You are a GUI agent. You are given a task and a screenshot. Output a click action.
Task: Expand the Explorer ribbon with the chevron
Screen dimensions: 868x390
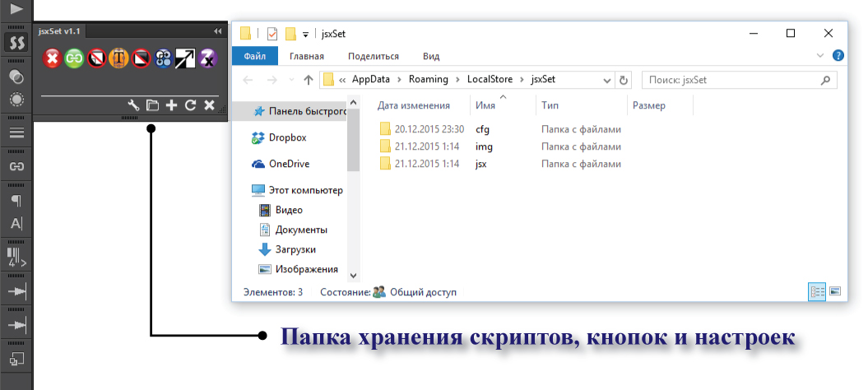pos(820,55)
